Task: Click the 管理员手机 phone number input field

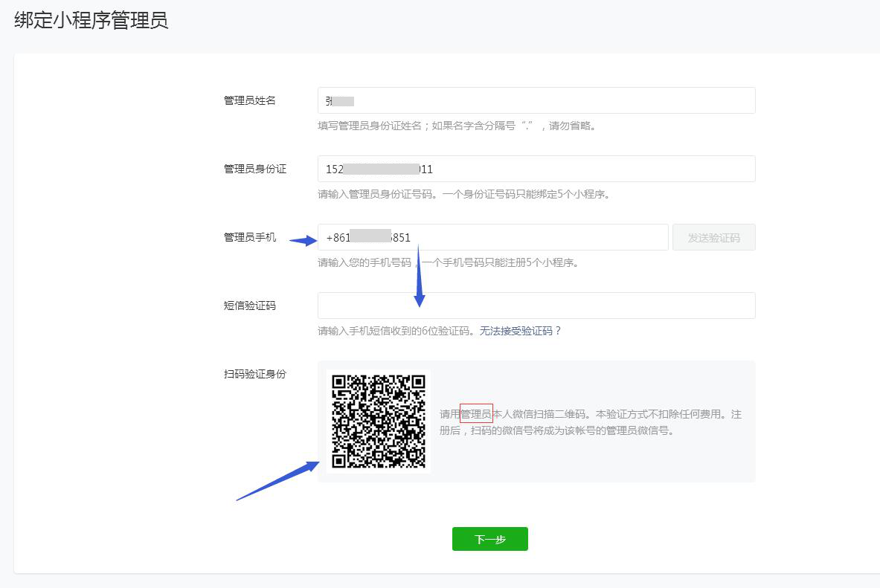Action: [492, 237]
